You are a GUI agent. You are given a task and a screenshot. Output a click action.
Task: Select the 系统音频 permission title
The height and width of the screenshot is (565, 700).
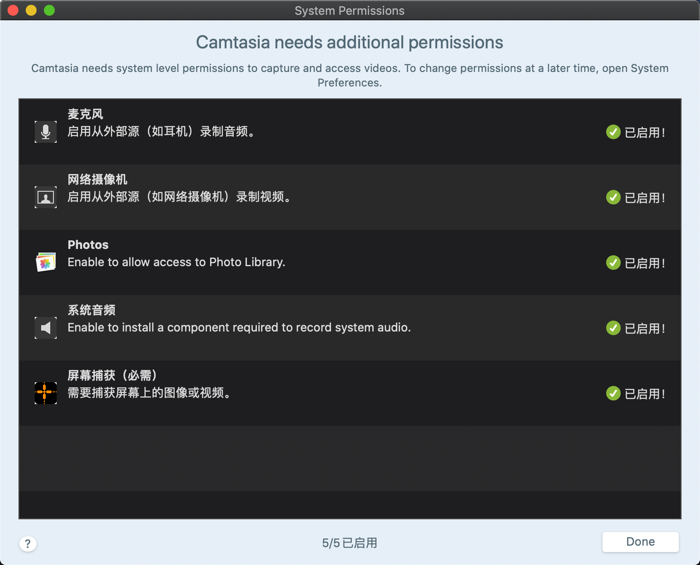[x=92, y=310]
